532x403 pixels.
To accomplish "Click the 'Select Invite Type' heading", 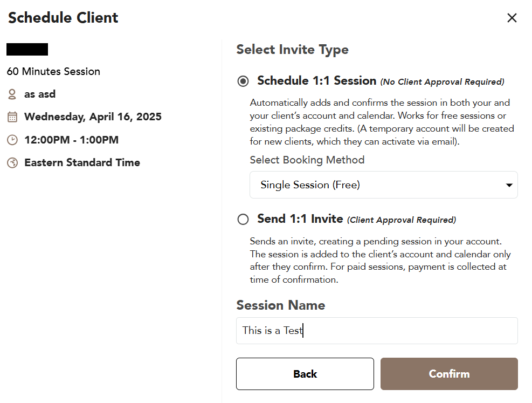I will (x=292, y=50).
